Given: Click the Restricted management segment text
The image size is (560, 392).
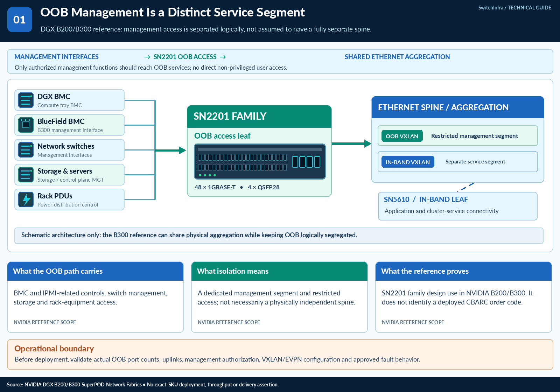Looking at the screenshot, I should [475, 136].
